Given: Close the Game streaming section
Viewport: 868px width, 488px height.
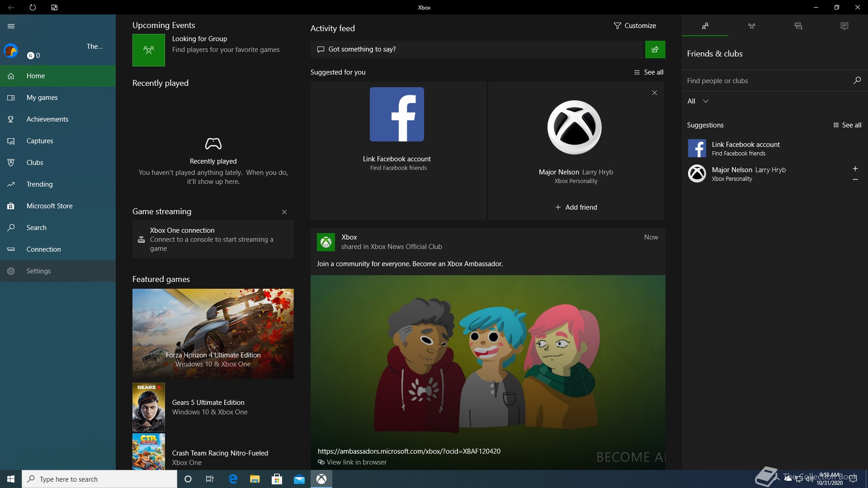Looking at the screenshot, I should point(284,212).
